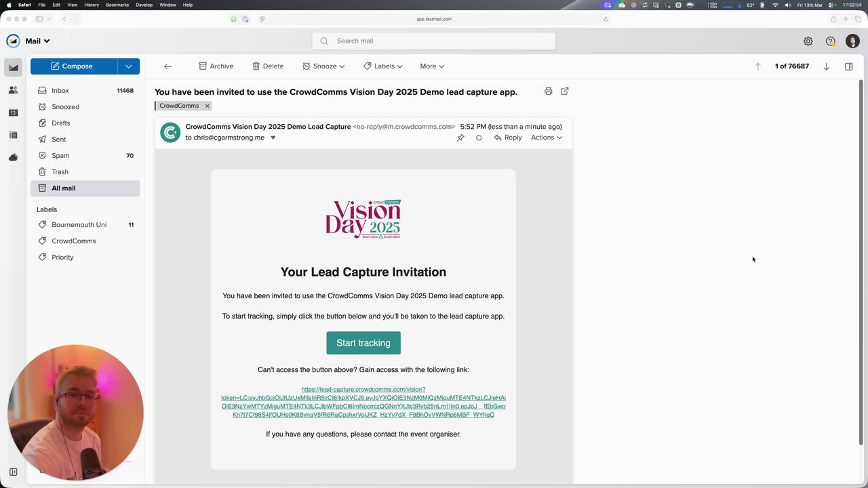The height and width of the screenshot is (488, 868).
Task: Open the message Actions dropdown
Action: 547,138
